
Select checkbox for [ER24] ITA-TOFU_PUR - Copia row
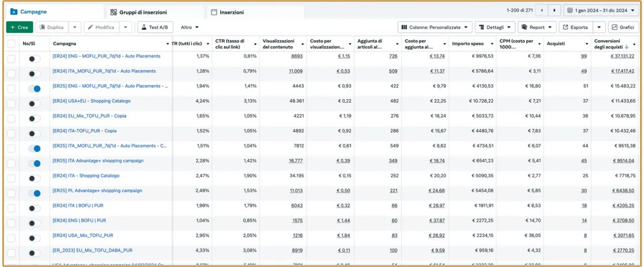pyautogui.click(x=11, y=134)
